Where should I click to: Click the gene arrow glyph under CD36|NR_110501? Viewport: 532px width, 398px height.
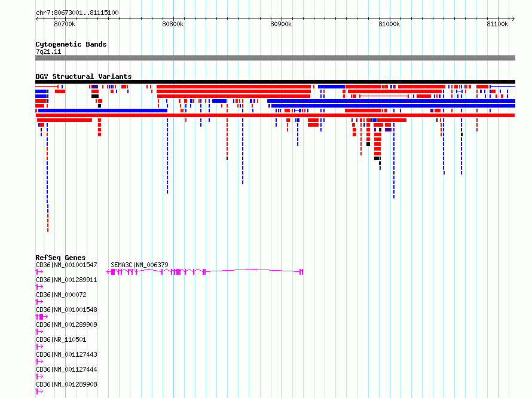39,347
